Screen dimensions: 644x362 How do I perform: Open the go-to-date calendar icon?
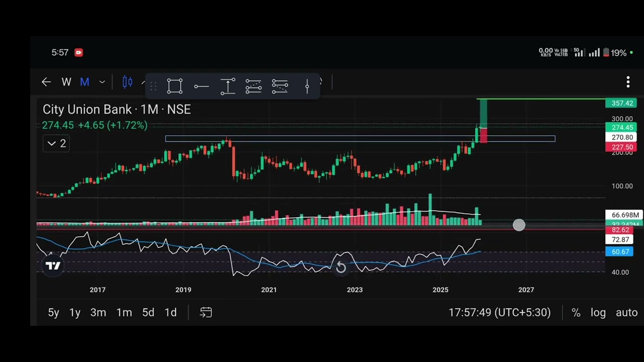[x=206, y=313]
